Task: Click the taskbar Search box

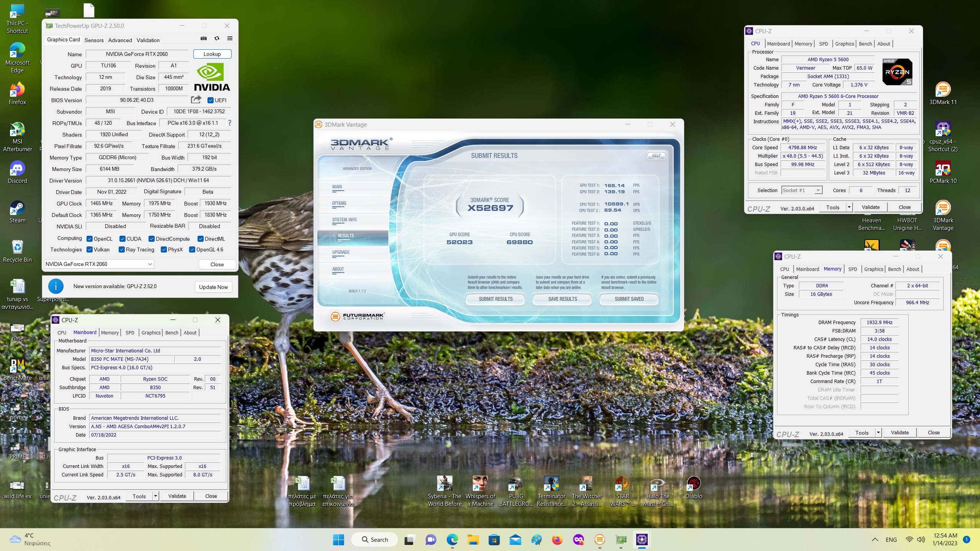Action: tap(374, 540)
